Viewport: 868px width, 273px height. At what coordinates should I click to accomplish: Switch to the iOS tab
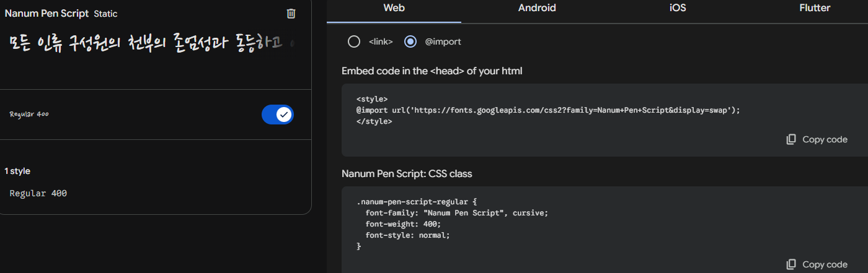[x=678, y=8]
